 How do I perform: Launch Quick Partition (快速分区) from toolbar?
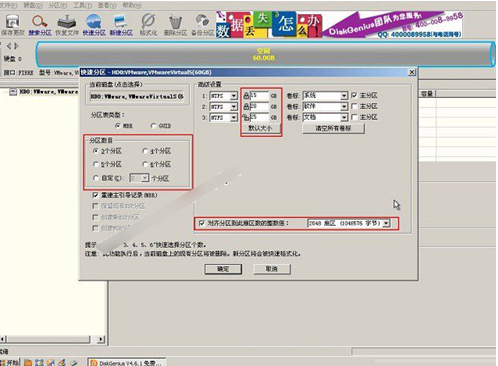(x=94, y=25)
